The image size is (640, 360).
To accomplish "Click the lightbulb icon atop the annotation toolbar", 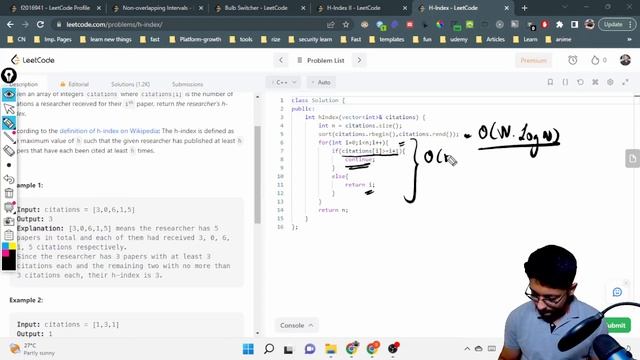I will [9, 76].
